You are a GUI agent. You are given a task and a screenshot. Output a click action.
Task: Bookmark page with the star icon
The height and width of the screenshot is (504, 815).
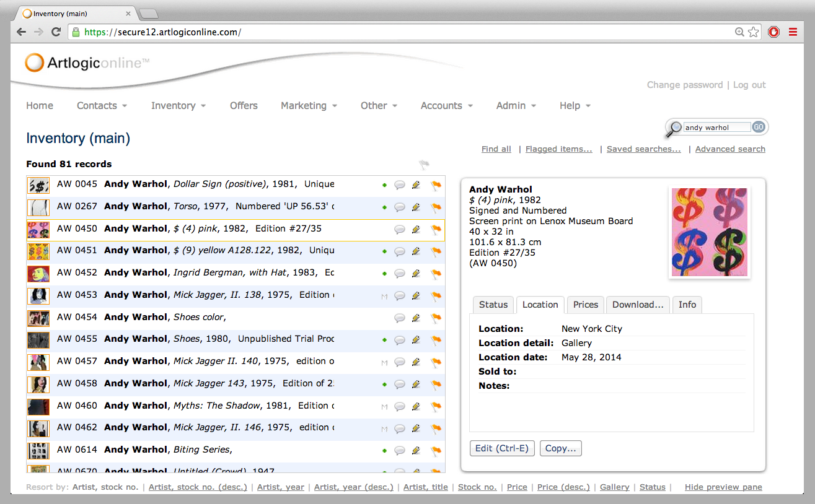[753, 32]
